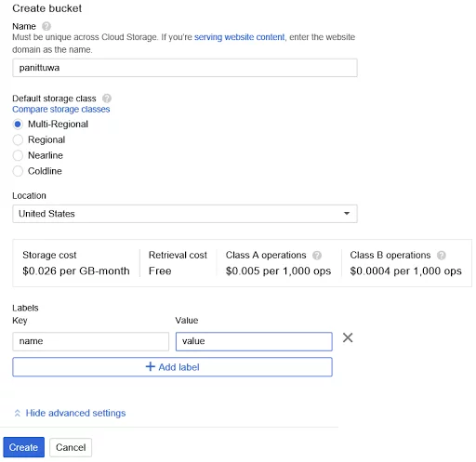
Task: Open help icon beside Default storage class
Action: [x=107, y=99]
